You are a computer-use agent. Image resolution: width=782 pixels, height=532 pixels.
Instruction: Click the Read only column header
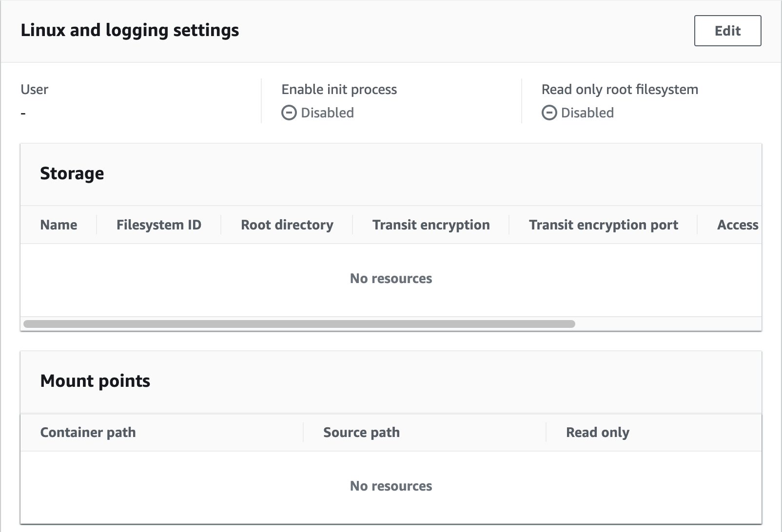click(x=597, y=432)
